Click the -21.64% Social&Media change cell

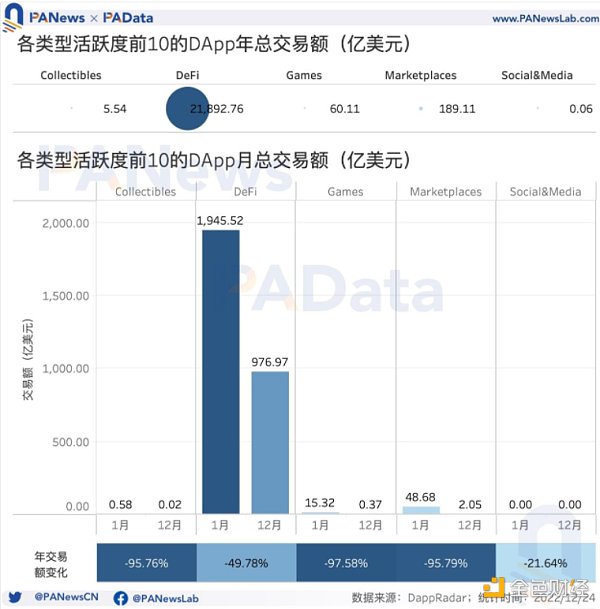546,562
